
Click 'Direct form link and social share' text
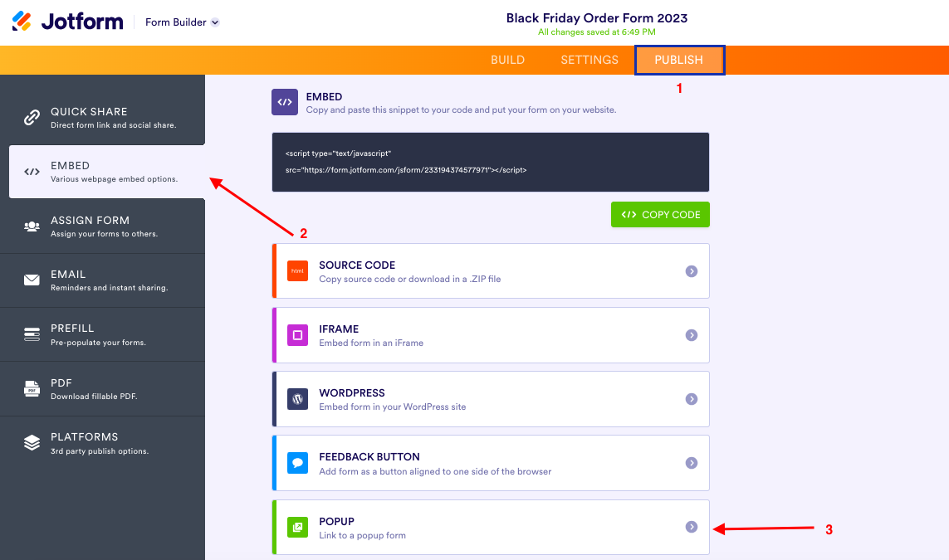tap(113, 125)
